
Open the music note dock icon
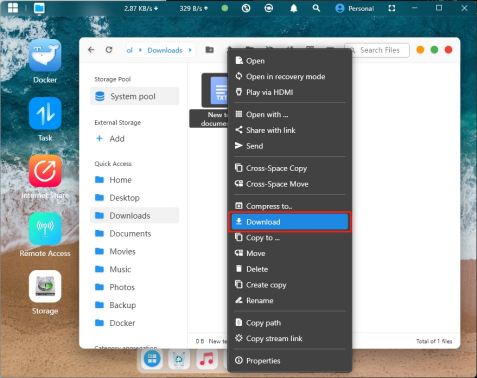tap(207, 359)
